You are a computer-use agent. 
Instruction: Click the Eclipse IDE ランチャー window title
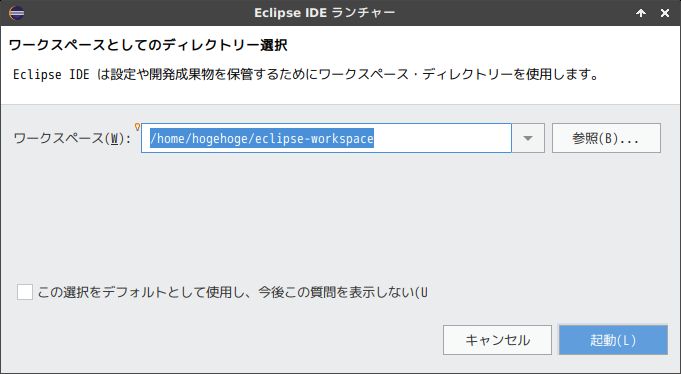tap(325, 13)
